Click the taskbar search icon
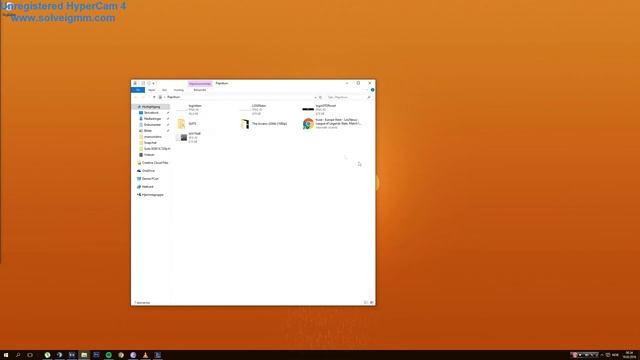 (x=18, y=355)
